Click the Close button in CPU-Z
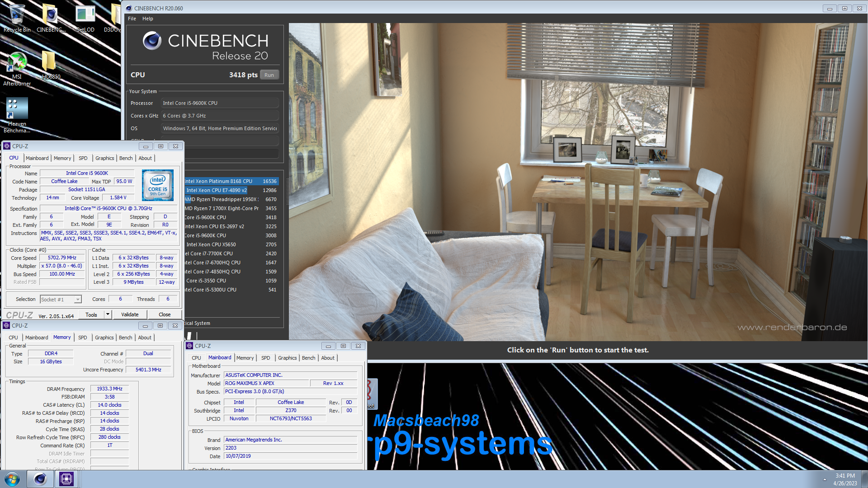The image size is (868, 488). [x=165, y=314]
